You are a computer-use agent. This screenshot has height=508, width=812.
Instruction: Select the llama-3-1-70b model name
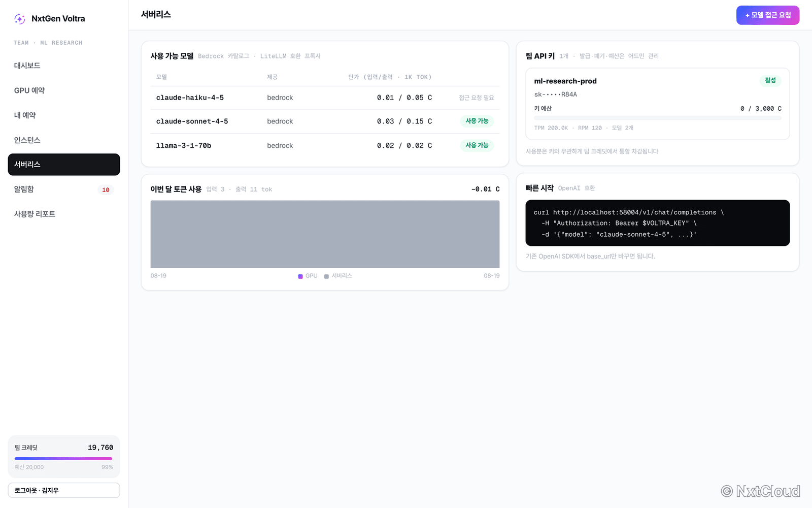[184, 146]
